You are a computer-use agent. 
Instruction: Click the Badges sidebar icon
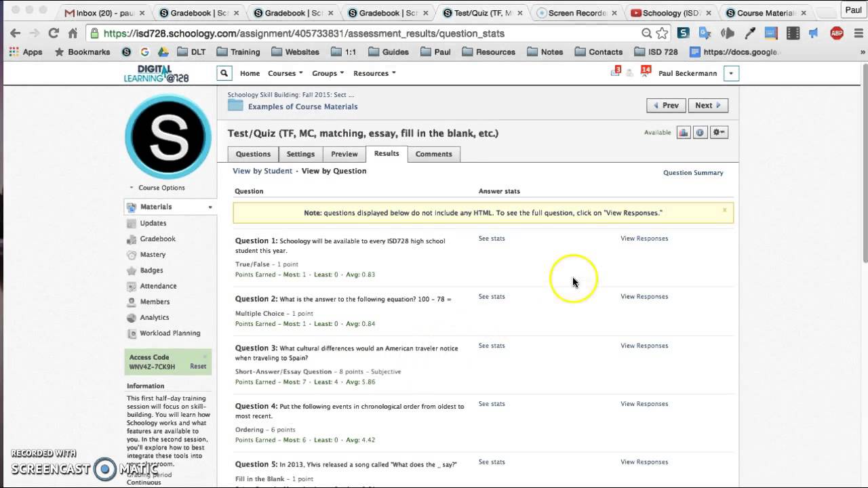click(132, 270)
